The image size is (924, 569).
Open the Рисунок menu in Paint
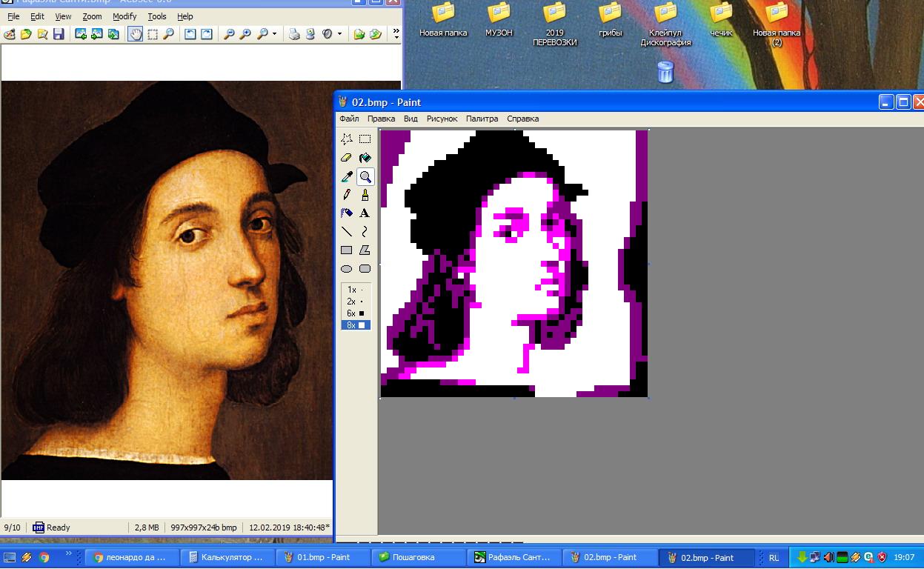pyautogui.click(x=442, y=119)
